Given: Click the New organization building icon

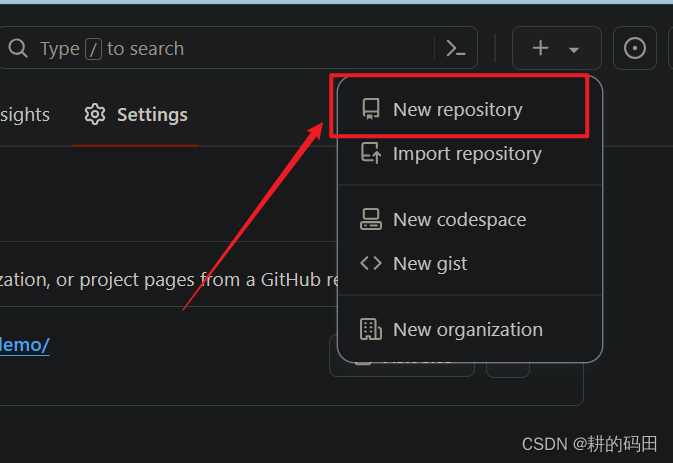Looking at the screenshot, I should pyautogui.click(x=371, y=329).
